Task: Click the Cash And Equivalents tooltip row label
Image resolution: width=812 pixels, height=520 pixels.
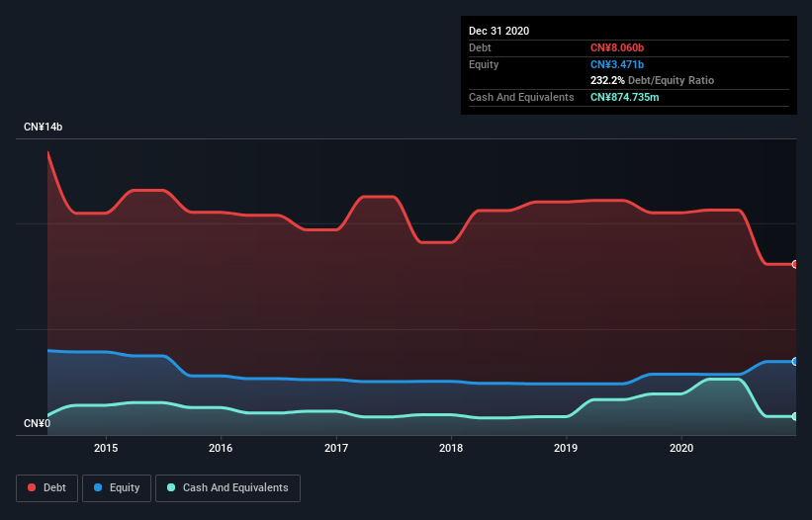Action: tap(521, 97)
